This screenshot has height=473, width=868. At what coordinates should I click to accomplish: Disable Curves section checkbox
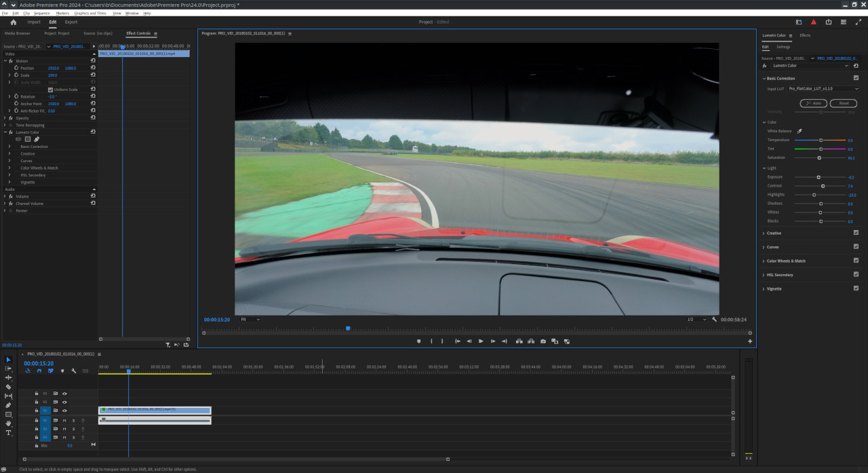coord(856,247)
